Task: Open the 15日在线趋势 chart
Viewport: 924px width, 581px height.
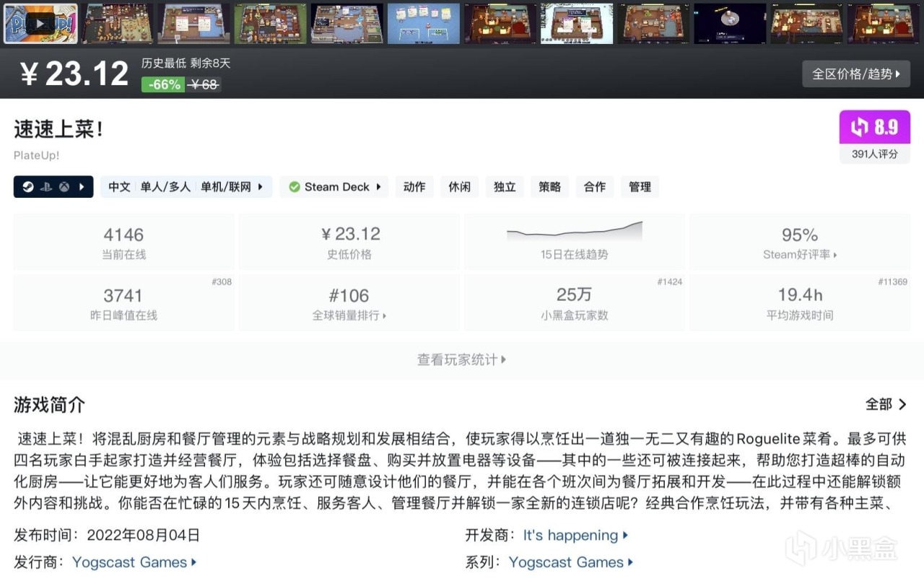Action: pos(575,242)
